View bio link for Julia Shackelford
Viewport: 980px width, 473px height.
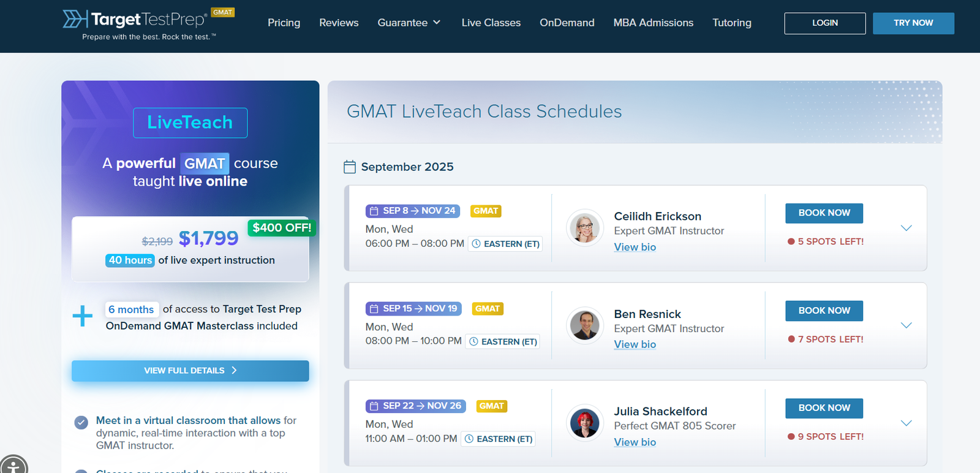[635, 442]
